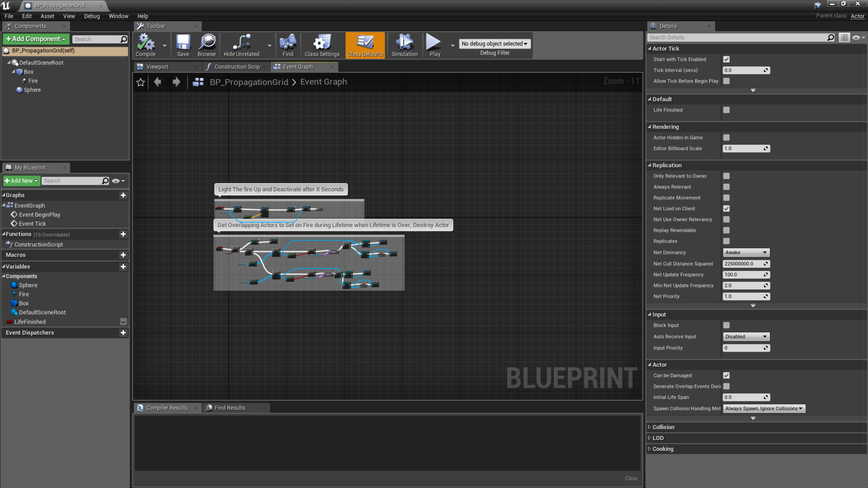The width and height of the screenshot is (868, 488).
Task: Add a new event dispatcher
Action: (123, 333)
